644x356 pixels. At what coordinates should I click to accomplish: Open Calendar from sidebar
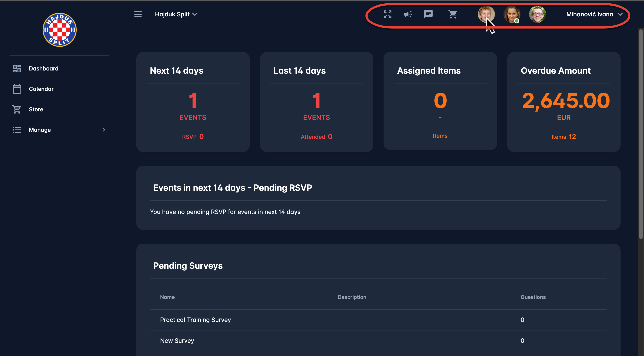(x=41, y=89)
